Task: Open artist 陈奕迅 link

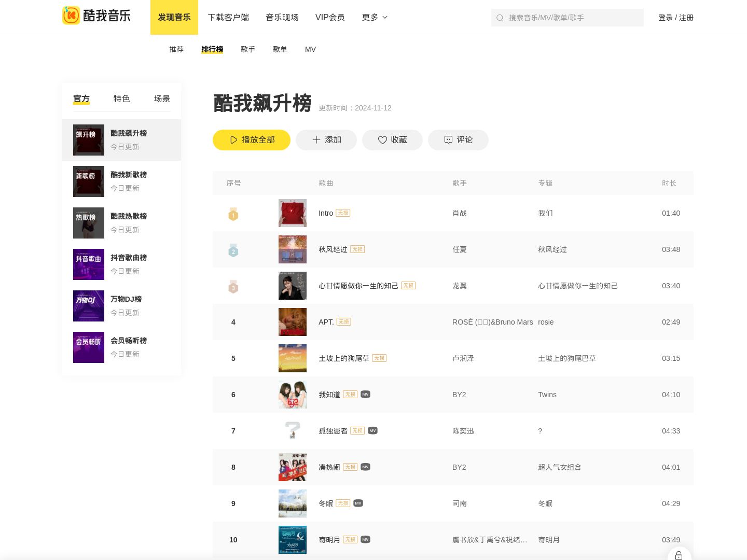Action: click(x=463, y=431)
